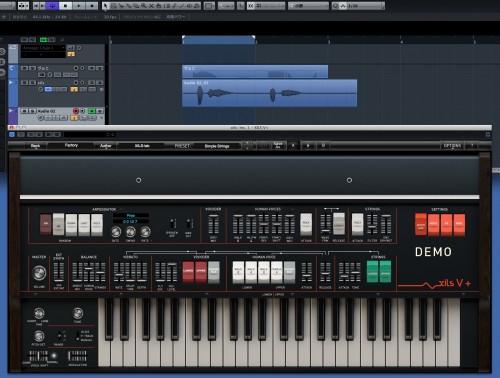Mute the Audio 02 track
500x378 pixels.
click(24, 111)
